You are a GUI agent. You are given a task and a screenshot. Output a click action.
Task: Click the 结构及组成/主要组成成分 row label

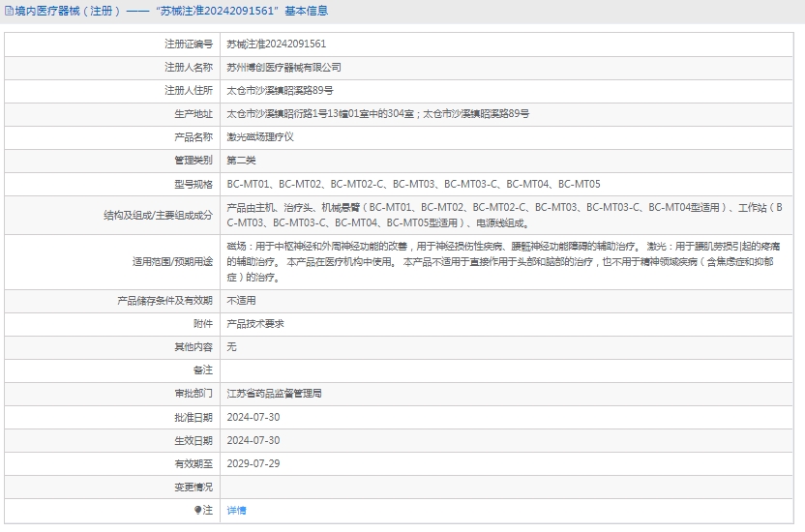coord(158,215)
